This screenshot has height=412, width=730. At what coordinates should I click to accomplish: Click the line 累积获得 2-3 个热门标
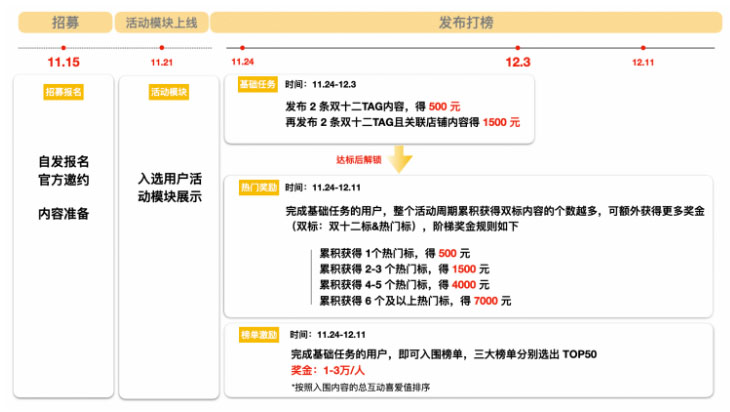404,269
